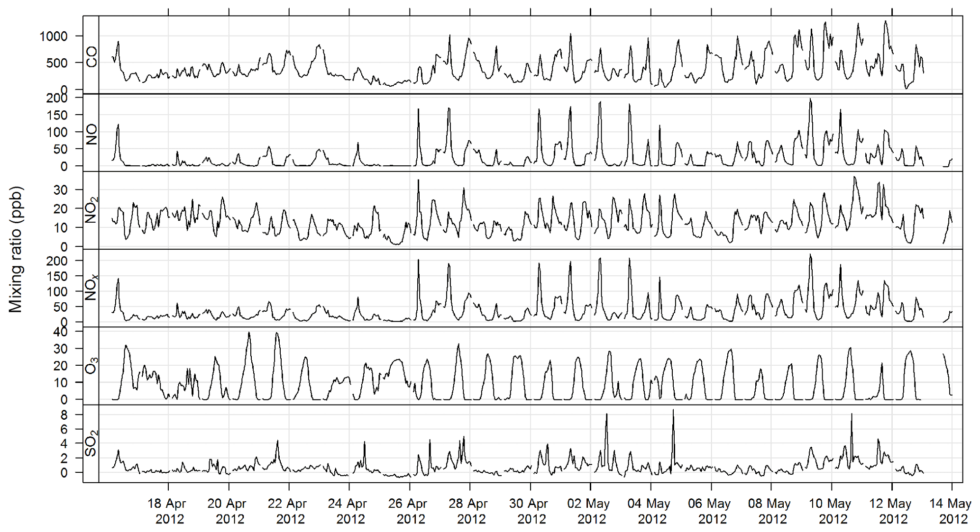Click the 1000 tick on CO axis
The width and height of the screenshot is (980, 532).
tap(53, 36)
